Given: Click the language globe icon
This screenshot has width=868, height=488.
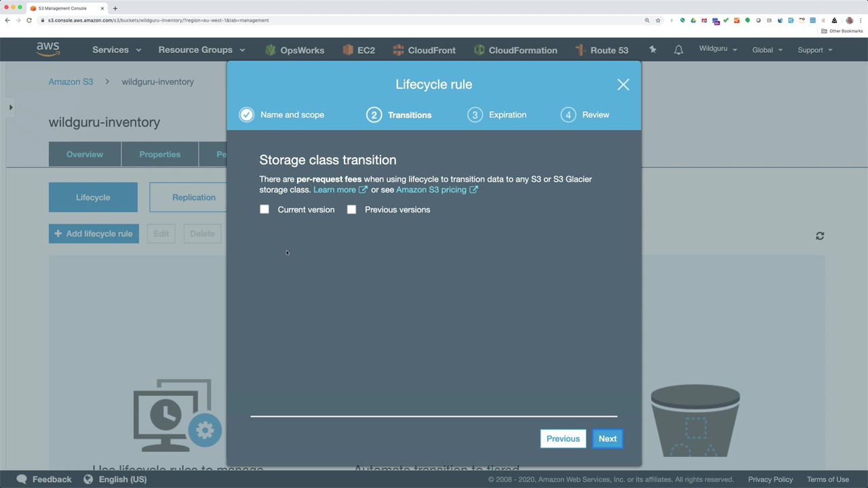Looking at the screenshot, I should (x=88, y=479).
